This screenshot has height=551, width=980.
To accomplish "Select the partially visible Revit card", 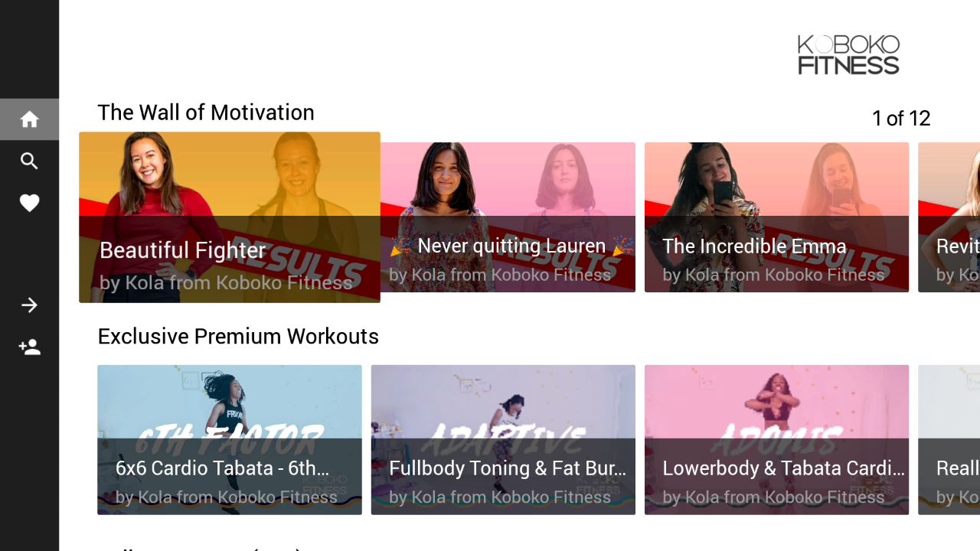I will [949, 217].
